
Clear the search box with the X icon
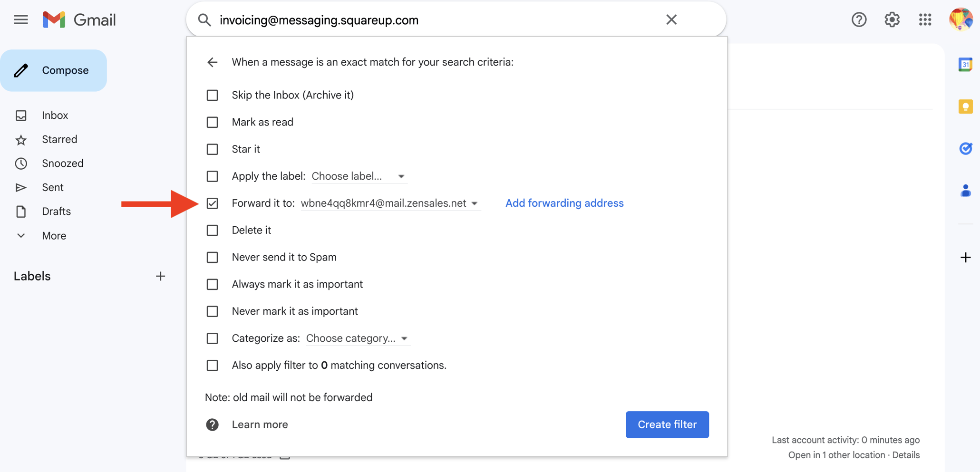tap(671, 19)
